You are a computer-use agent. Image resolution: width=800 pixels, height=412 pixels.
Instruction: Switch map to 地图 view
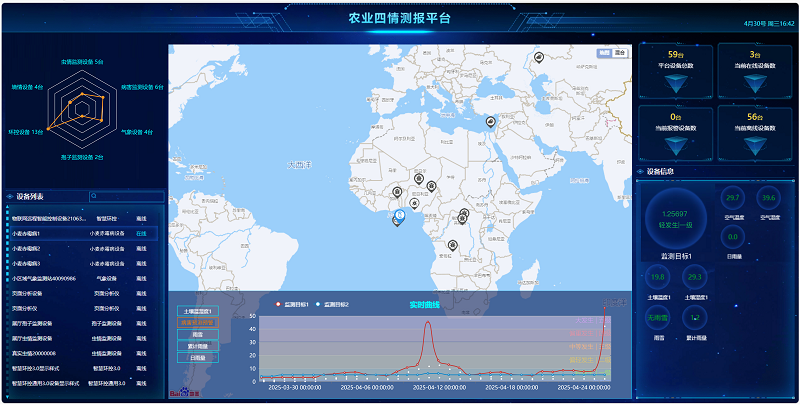[604, 52]
